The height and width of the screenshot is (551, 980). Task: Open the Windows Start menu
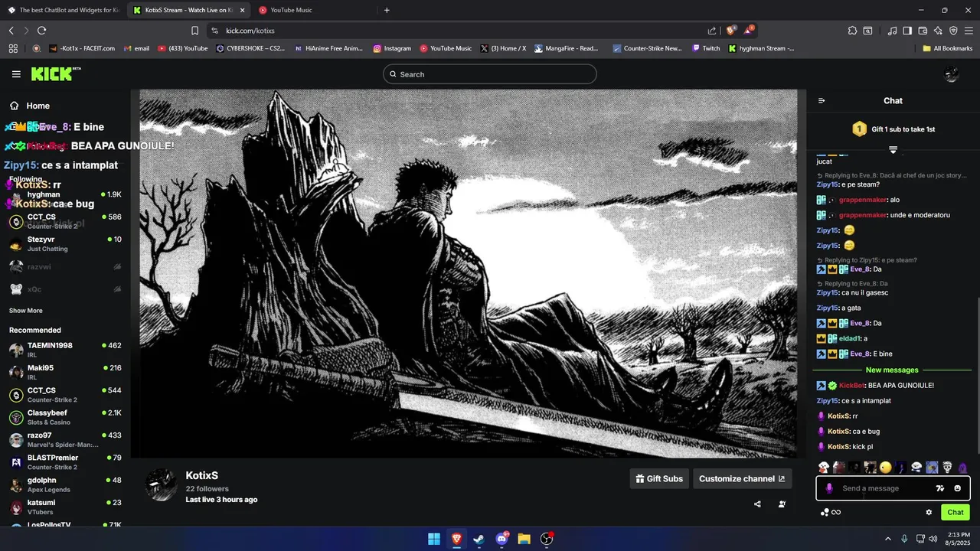pos(434,539)
